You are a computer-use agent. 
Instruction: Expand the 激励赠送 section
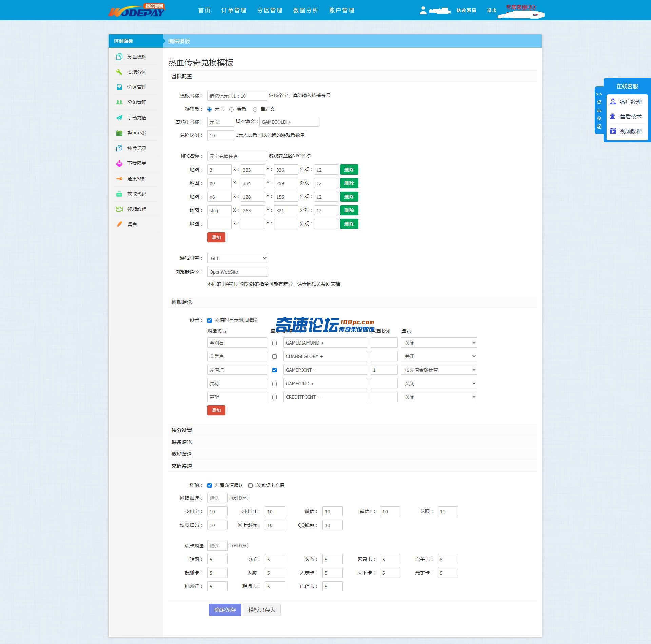[x=352, y=454]
